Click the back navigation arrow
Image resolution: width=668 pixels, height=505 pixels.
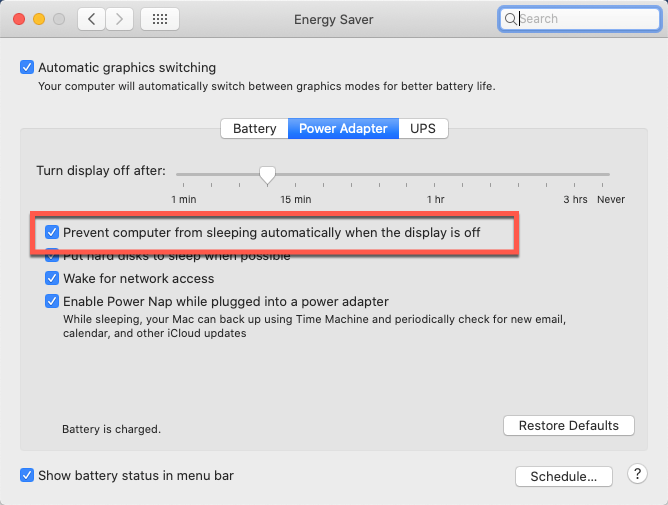[91, 19]
